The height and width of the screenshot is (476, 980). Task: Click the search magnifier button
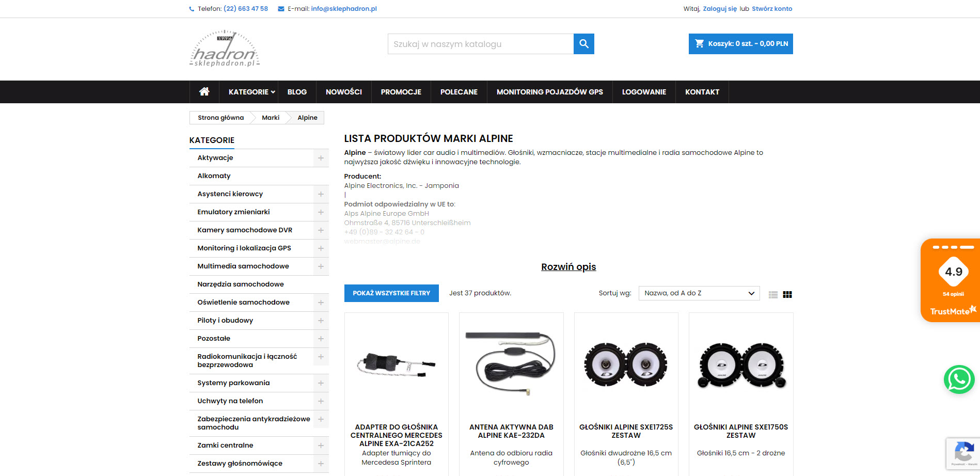[583, 44]
